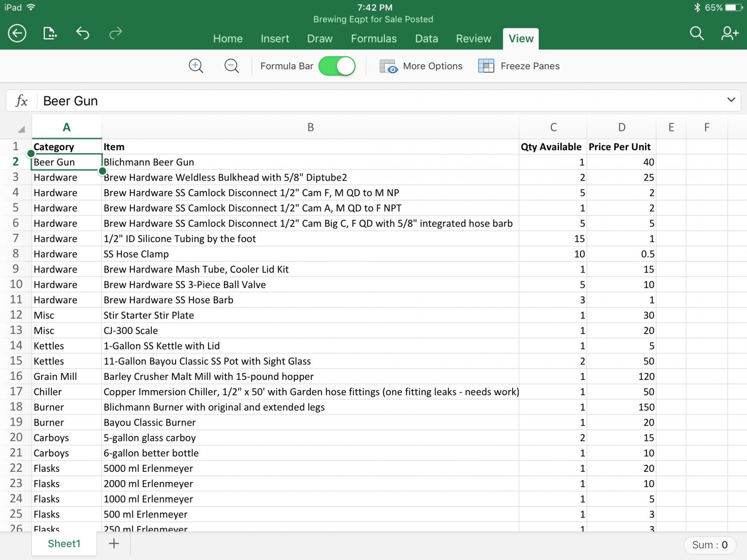The height and width of the screenshot is (560, 747).
Task: Select column F header
Action: pyautogui.click(x=707, y=127)
